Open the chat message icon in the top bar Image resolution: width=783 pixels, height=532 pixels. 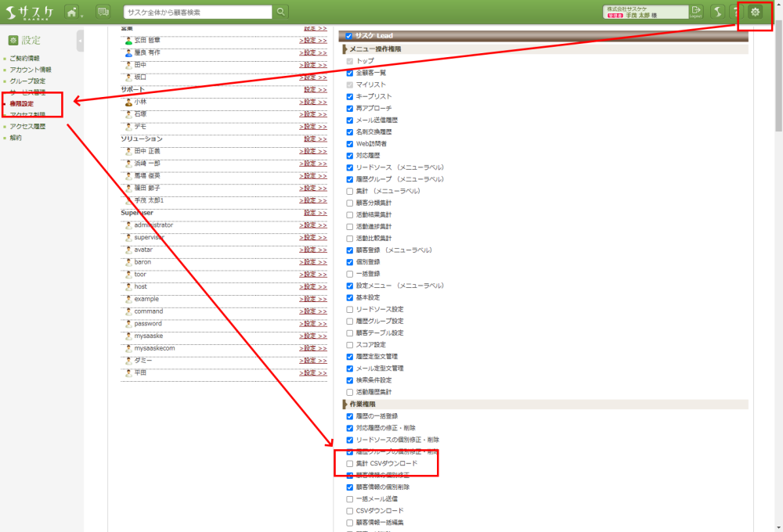click(x=103, y=12)
